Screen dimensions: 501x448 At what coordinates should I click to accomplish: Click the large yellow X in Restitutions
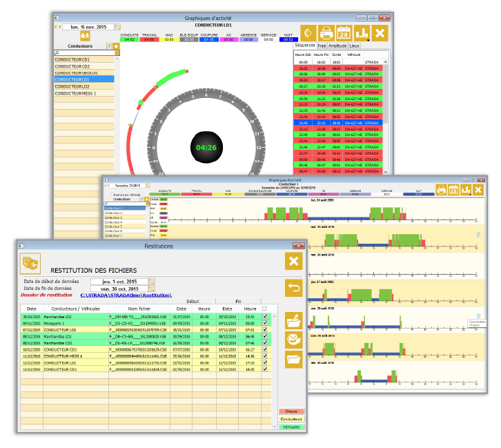(294, 261)
